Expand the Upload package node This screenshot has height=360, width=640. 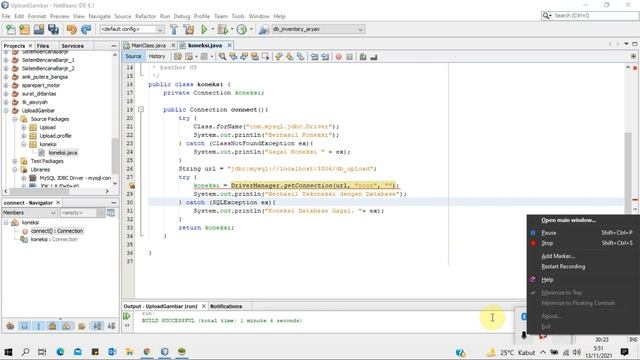point(24,127)
